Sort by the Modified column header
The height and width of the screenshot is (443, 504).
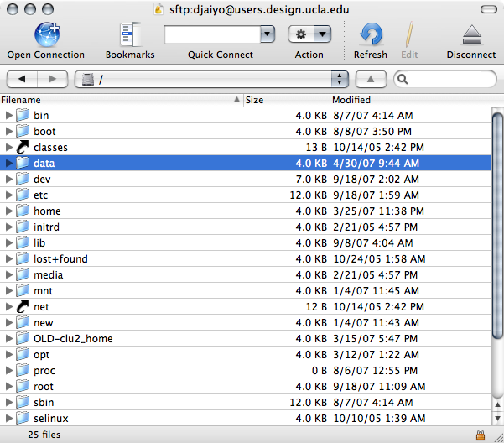pos(409,100)
